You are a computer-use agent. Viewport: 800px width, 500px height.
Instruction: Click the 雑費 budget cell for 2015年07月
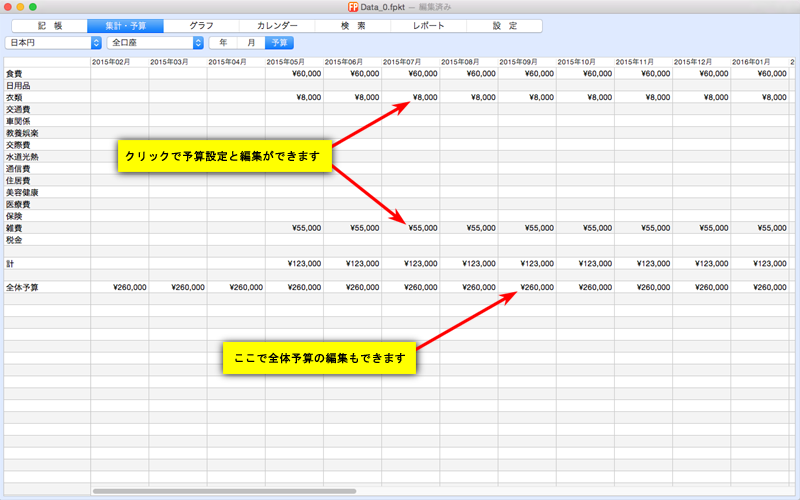click(410, 228)
